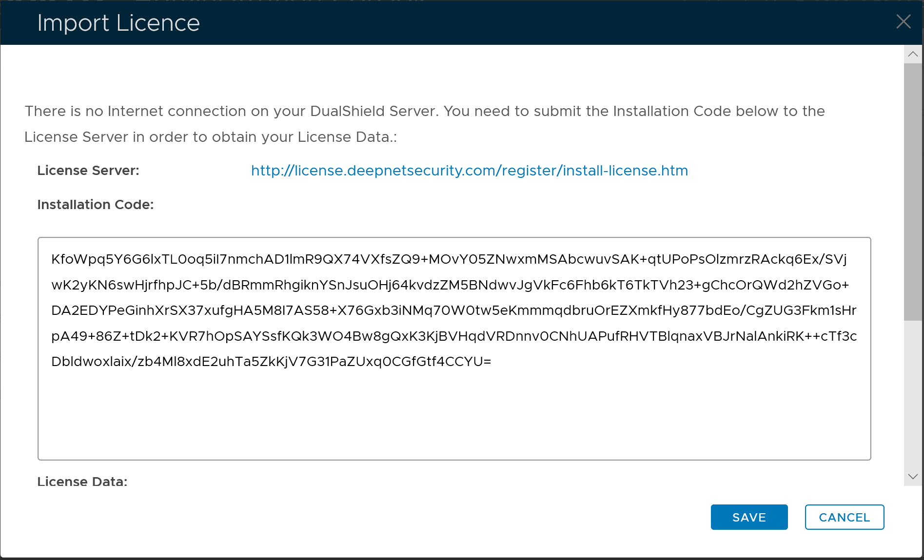Click the code line starting with wK2yKN6
Viewport: 924px width, 560px height.
pos(450,285)
